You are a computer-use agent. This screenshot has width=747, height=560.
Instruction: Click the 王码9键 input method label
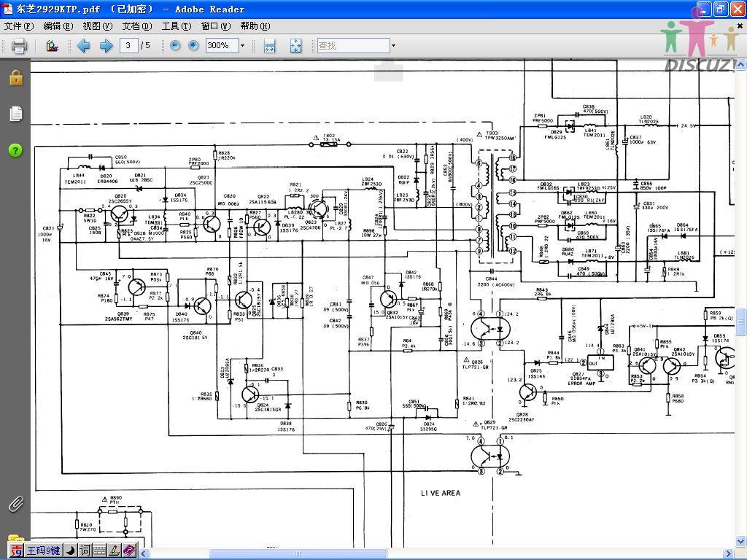tap(43, 551)
